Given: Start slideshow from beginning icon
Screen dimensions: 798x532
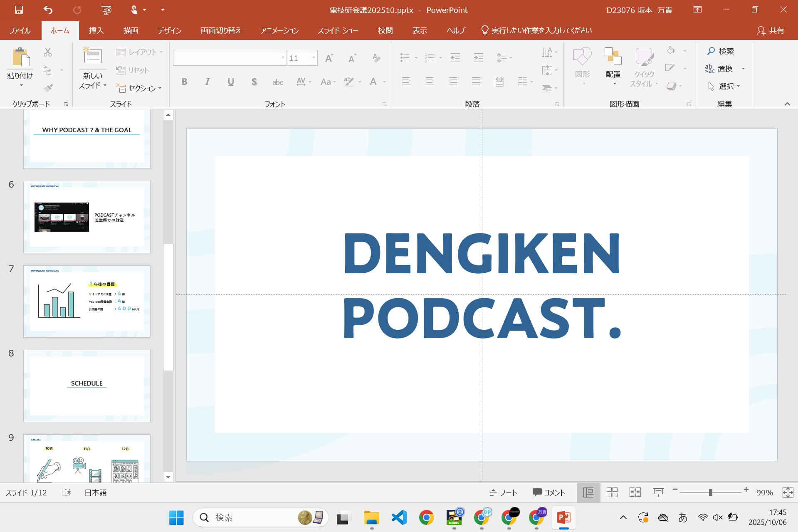Looking at the screenshot, I should pyautogui.click(x=106, y=10).
